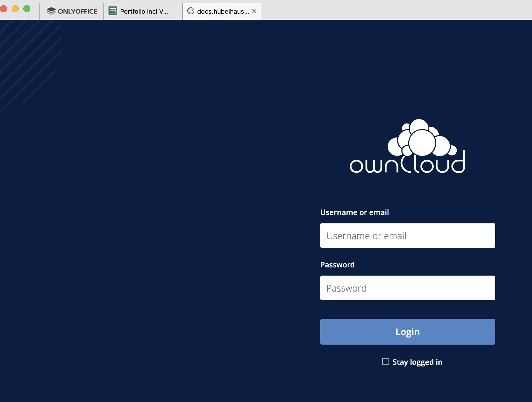Focus the Username or email input field
Image resolution: width=532 pixels, height=402 pixels.
pyautogui.click(x=407, y=236)
